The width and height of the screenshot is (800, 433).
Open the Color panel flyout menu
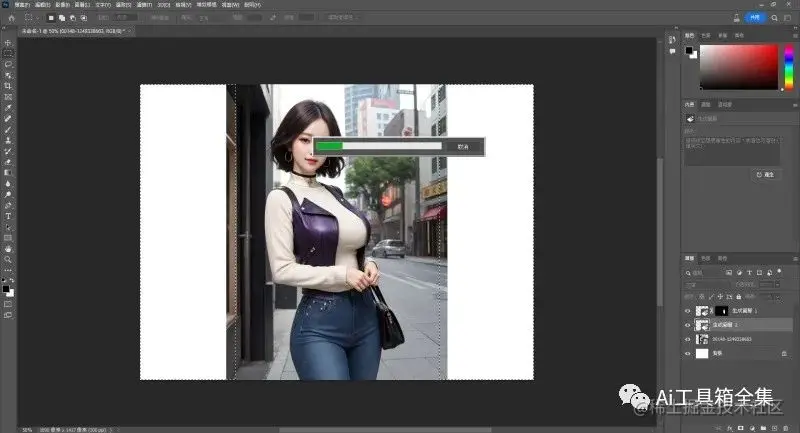point(795,36)
